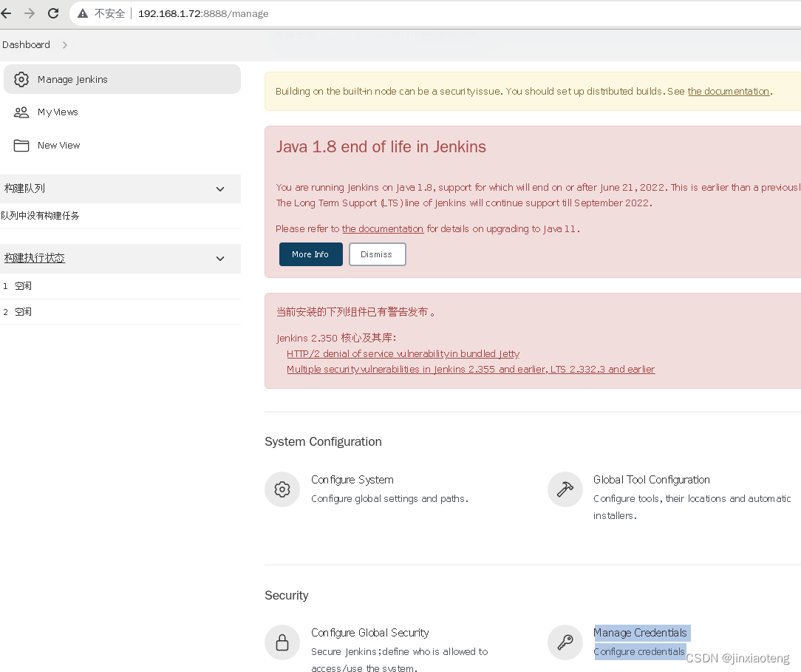Viewport: 801px width, 672px height.
Task: Click 'Configure credentials' description text
Action: click(x=639, y=651)
